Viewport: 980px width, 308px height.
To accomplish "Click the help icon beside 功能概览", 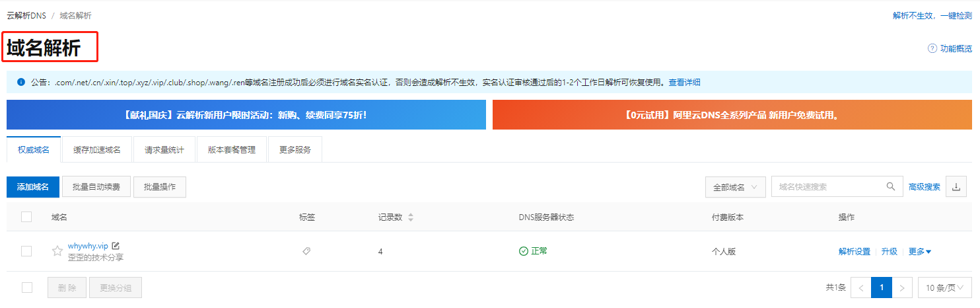I will pos(932,48).
